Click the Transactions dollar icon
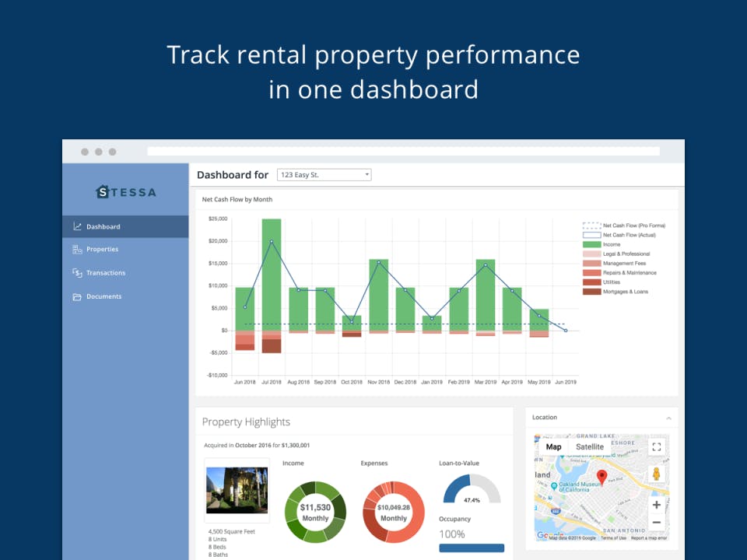Screen dimensions: 747x560 coord(77,272)
